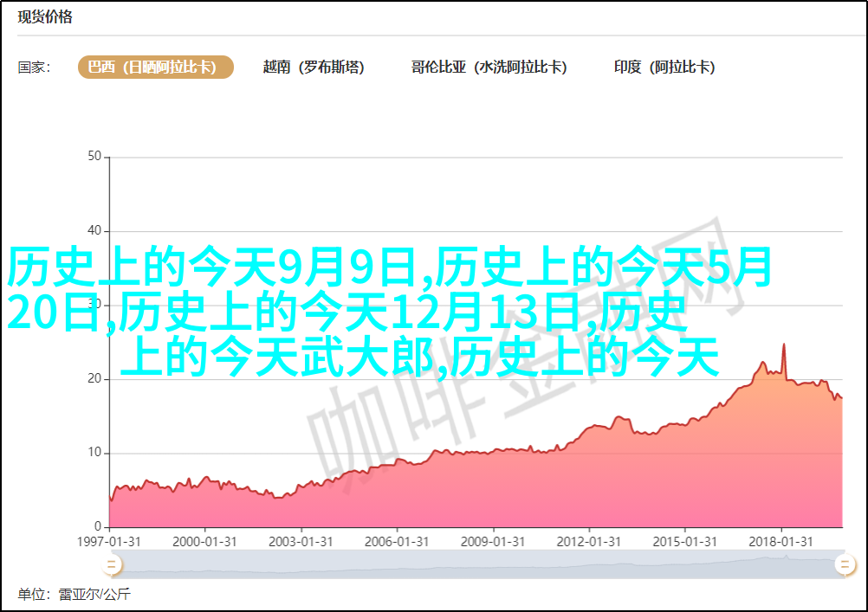Click the right handle of the date range slider
The height and width of the screenshot is (612, 868).
pyautogui.click(x=845, y=564)
